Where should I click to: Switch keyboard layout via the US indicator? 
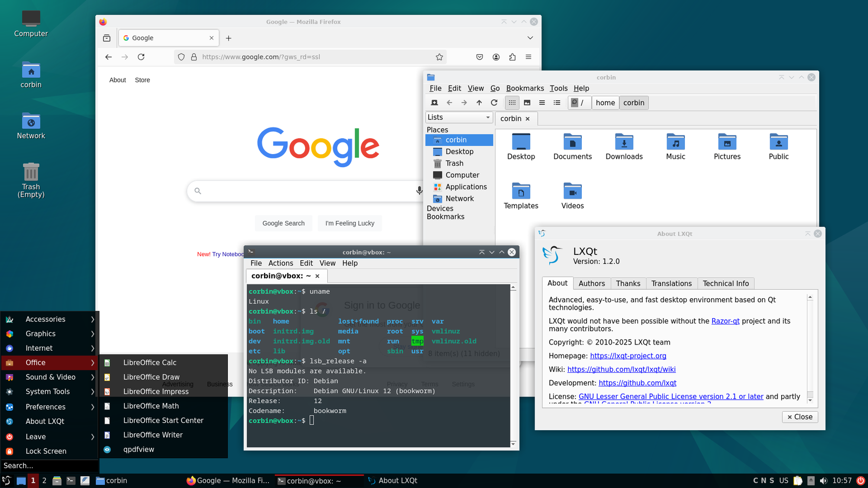pyautogui.click(x=784, y=480)
